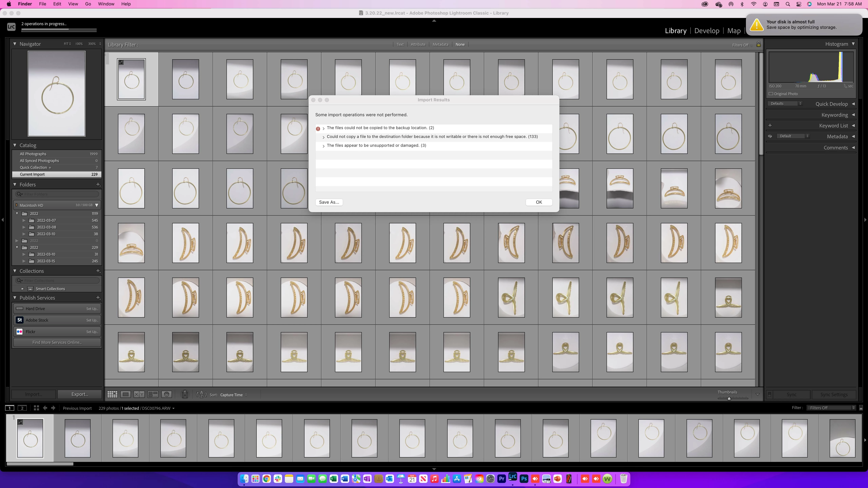Open the Develop module
The width and height of the screenshot is (868, 488).
click(x=707, y=31)
